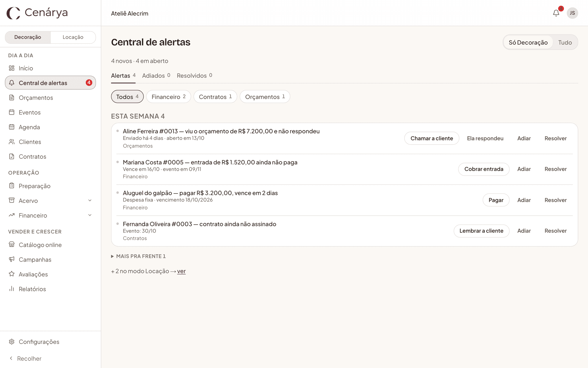Screen dimensions: 588x368
Task: Select the Tudo filter
Action: (x=565, y=43)
